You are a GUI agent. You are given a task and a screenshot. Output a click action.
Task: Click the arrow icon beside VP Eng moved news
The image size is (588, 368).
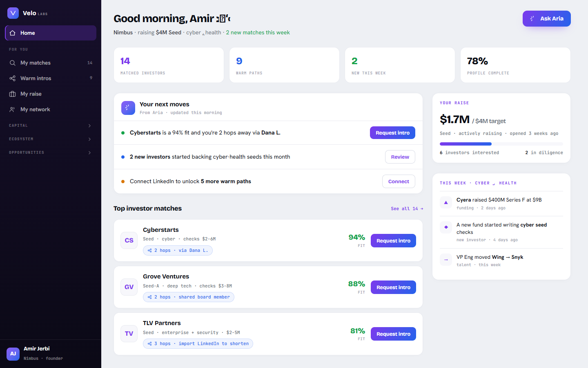446,260
